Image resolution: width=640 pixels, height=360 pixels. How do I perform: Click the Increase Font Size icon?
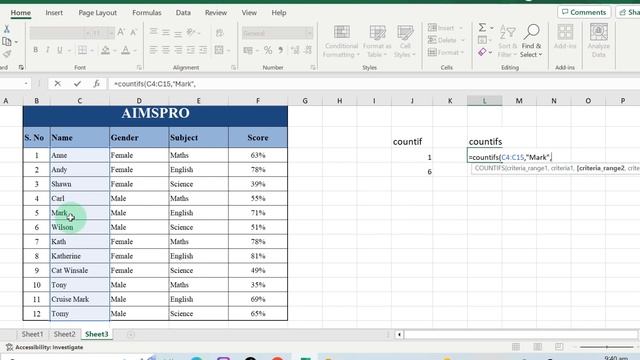[121, 33]
